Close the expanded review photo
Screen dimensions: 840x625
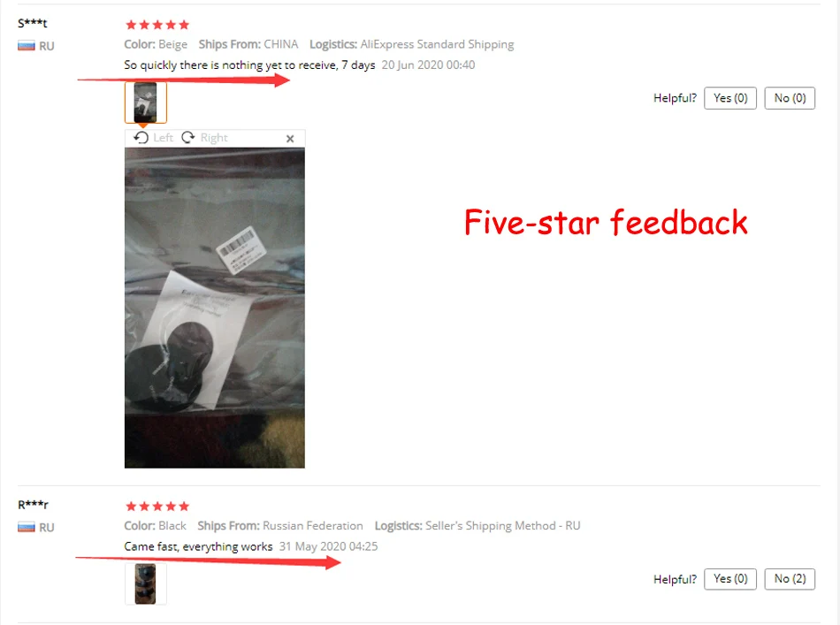click(x=290, y=139)
